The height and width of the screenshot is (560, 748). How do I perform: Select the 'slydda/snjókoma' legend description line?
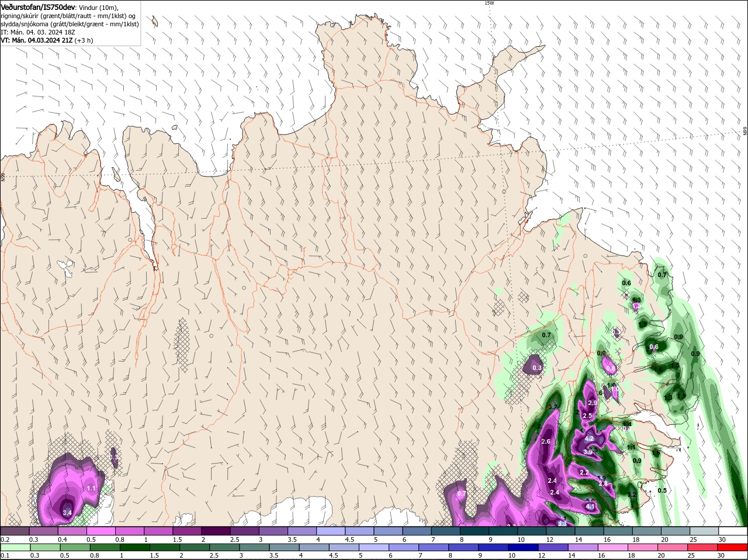tap(70, 24)
